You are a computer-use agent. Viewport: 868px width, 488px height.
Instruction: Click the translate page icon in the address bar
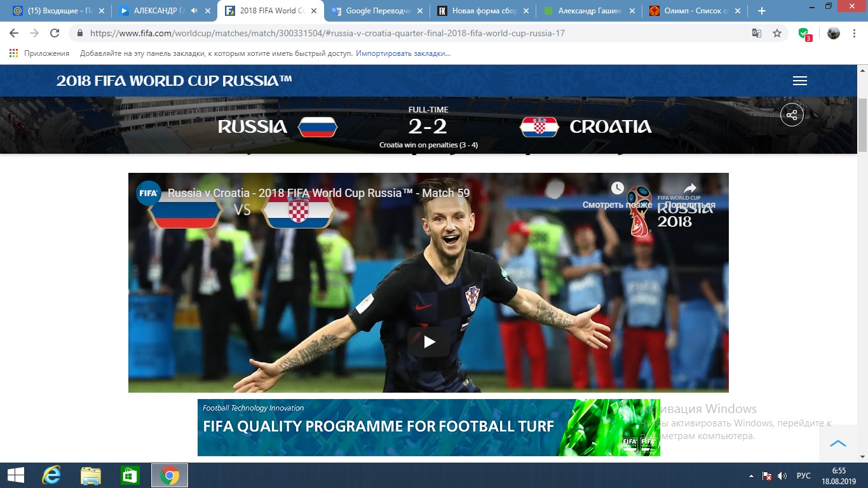pos(757,33)
